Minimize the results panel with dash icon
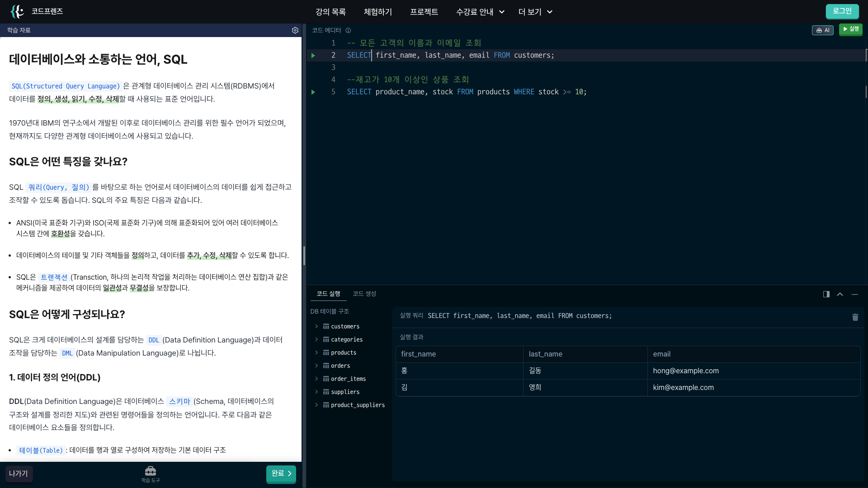 [x=854, y=294]
